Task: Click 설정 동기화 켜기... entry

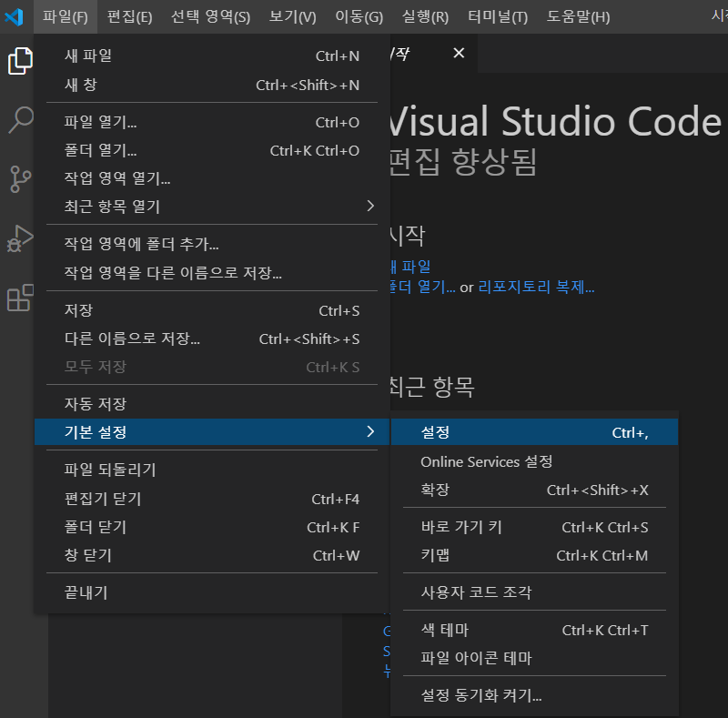Action: pyautogui.click(x=534, y=695)
